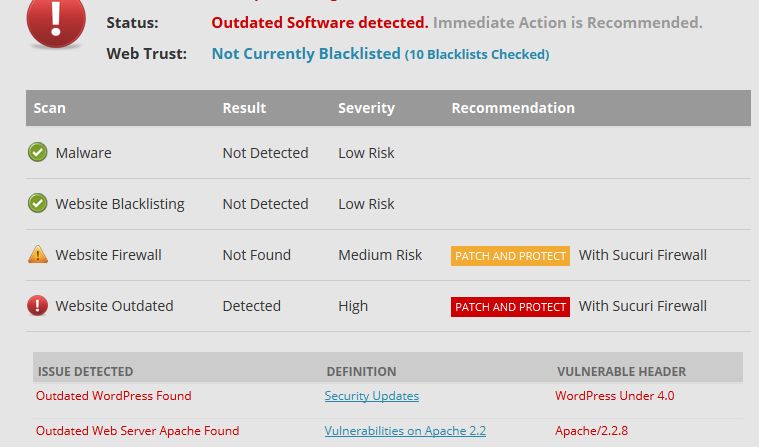Open the Vulnerabilities on Apache 2.2 link
The width and height of the screenshot is (759, 447).
(405, 431)
